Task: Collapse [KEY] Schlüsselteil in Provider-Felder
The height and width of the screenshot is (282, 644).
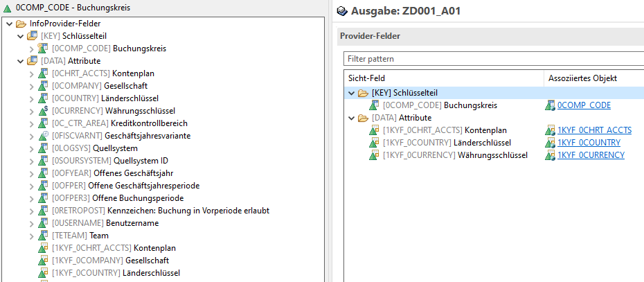Action: tap(351, 93)
